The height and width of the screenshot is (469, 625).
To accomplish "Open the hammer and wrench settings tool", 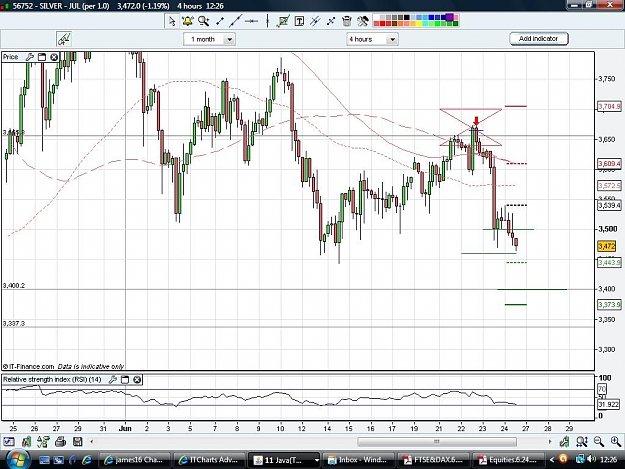I will pyautogui.click(x=363, y=21).
